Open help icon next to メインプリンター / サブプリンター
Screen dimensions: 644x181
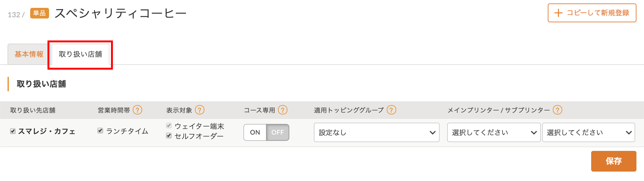pos(558,110)
